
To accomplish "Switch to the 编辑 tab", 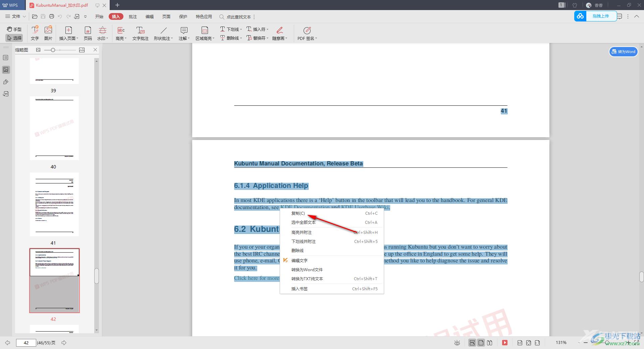I will (x=150, y=16).
